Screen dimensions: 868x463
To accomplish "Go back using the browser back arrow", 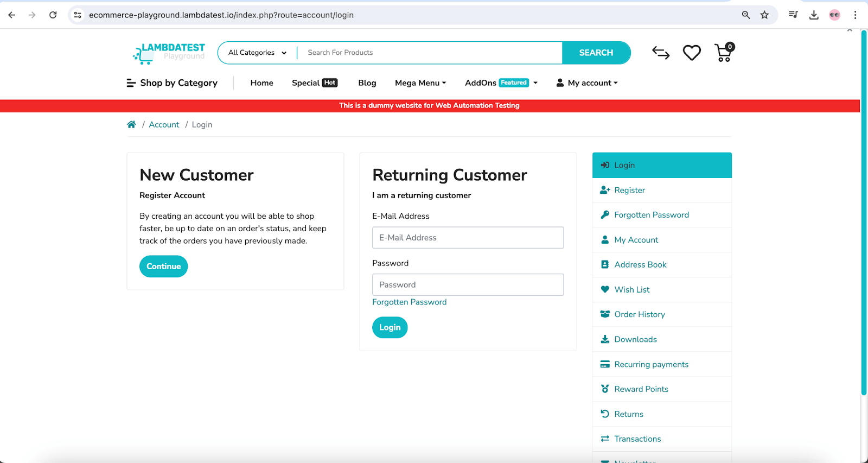I will 12,15.
